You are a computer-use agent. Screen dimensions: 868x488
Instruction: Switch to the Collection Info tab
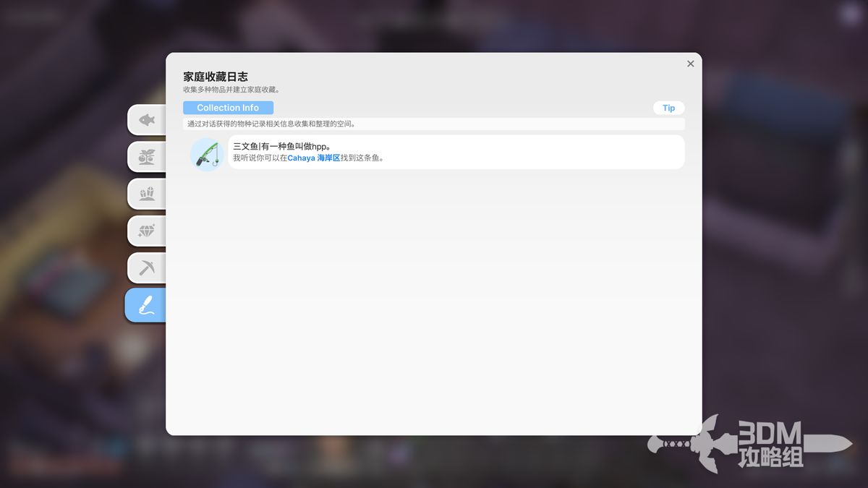coord(228,107)
